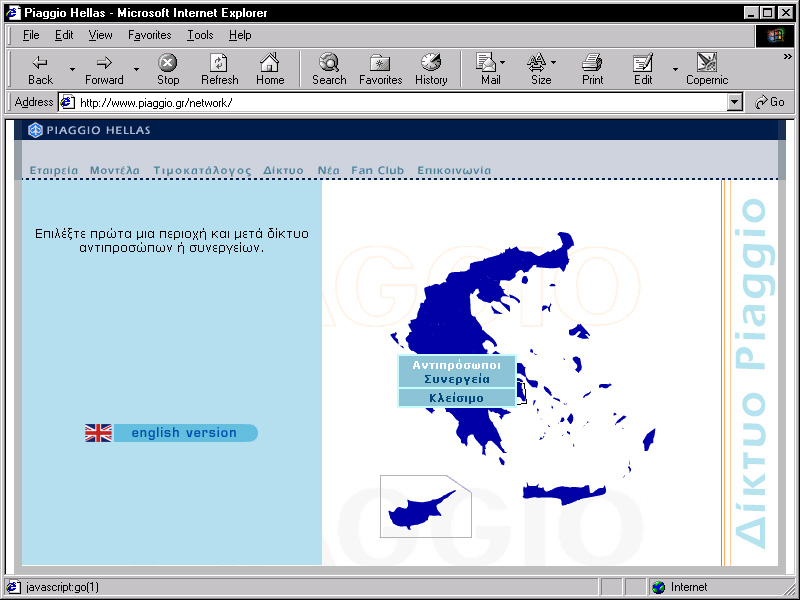Click the Internet Explorer title bar icon

(x=13, y=13)
